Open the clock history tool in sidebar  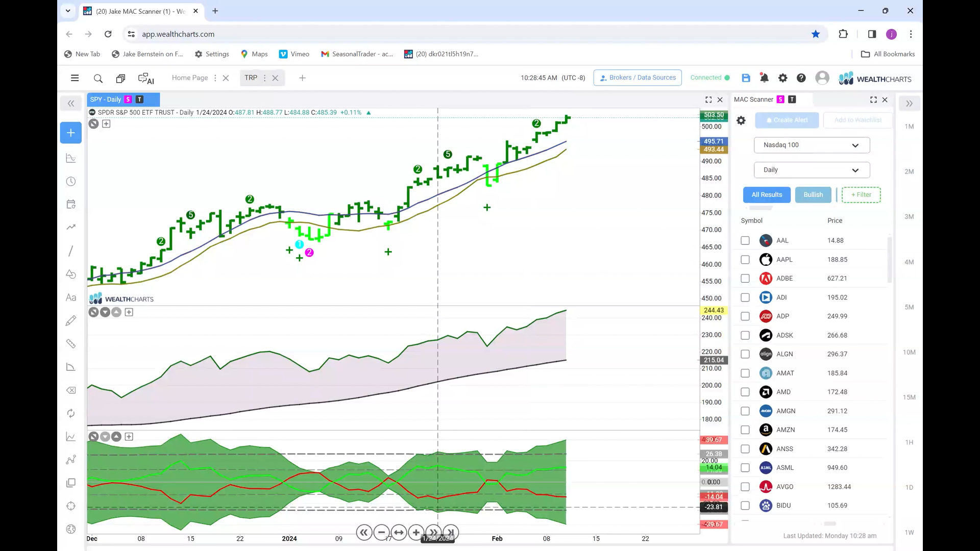coord(71,182)
